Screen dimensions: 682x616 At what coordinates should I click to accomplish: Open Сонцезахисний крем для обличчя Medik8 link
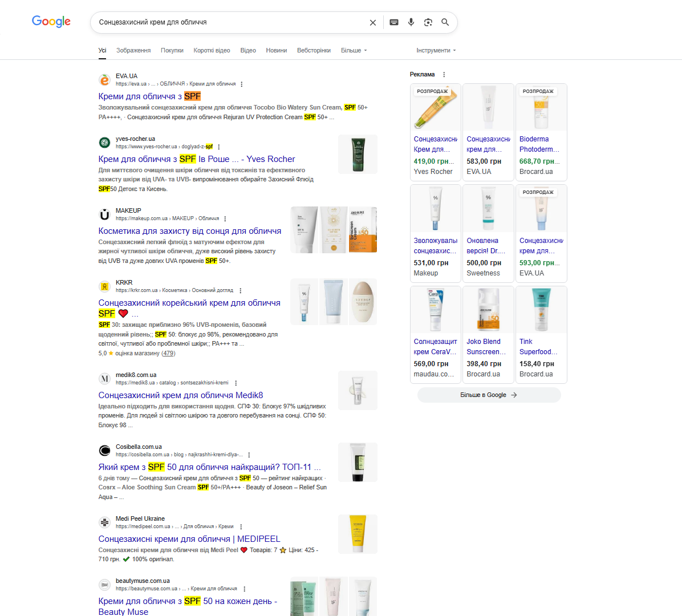181,395
